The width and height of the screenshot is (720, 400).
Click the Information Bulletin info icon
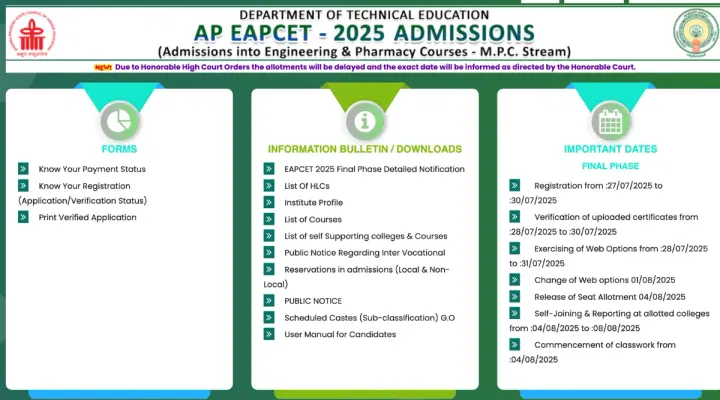[365, 122]
